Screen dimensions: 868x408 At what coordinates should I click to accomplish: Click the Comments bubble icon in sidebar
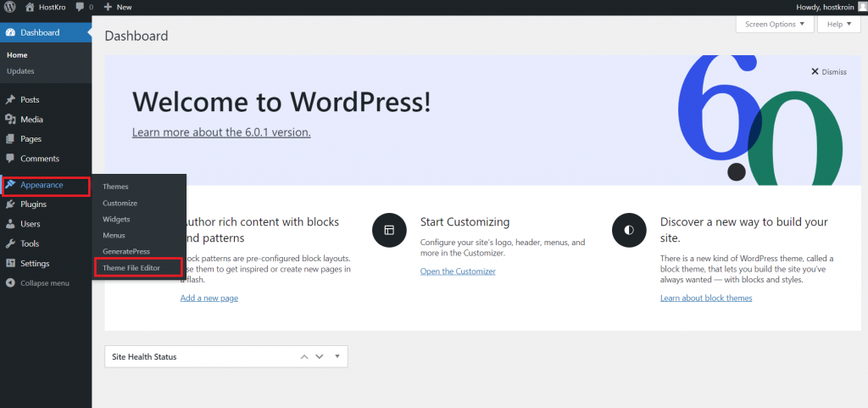10,159
